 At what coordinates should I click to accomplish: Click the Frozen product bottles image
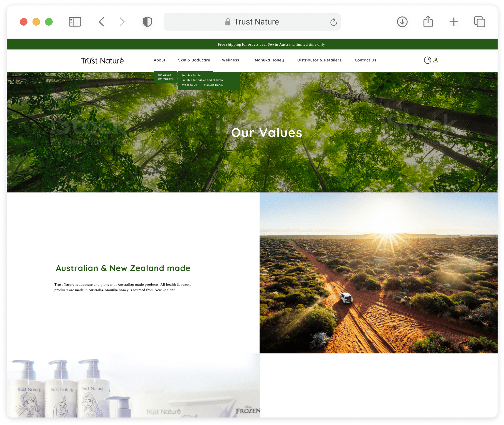pyautogui.click(x=133, y=385)
